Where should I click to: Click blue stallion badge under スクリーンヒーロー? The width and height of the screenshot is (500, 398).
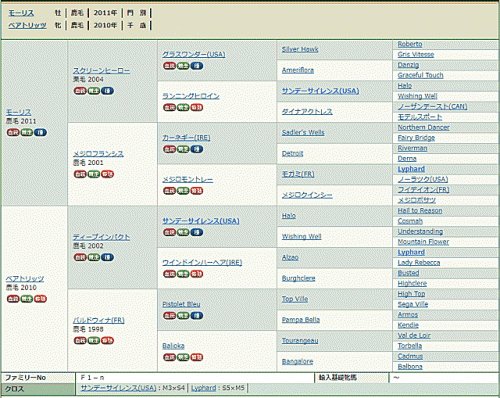click(107, 91)
